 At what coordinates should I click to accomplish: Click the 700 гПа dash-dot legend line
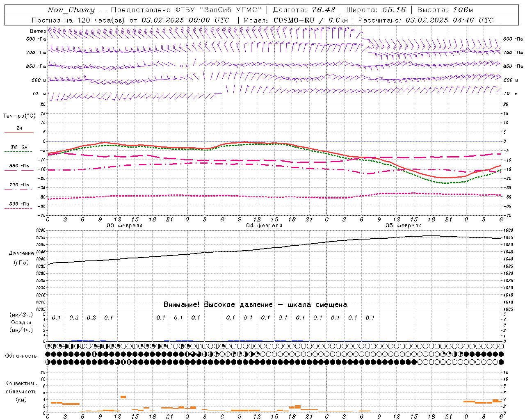[19, 189]
